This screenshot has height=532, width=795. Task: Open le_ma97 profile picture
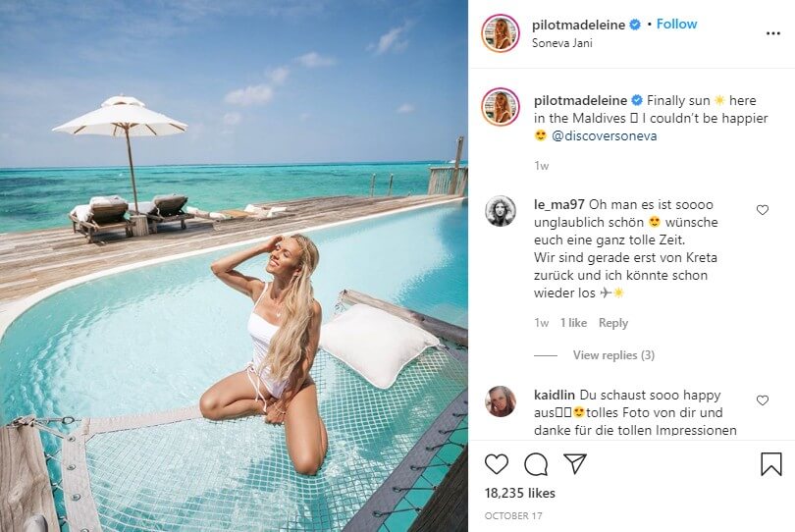[x=501, y=210]
